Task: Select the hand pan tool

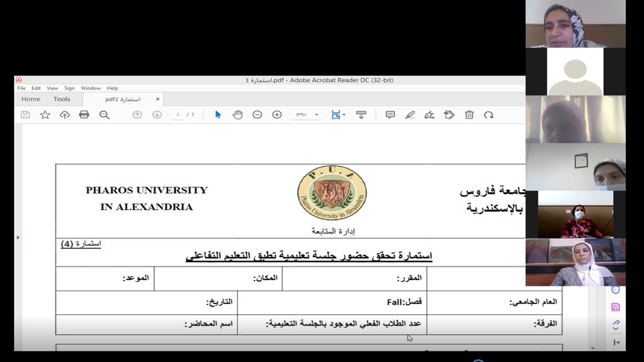Action: click(x=237, y=115)
